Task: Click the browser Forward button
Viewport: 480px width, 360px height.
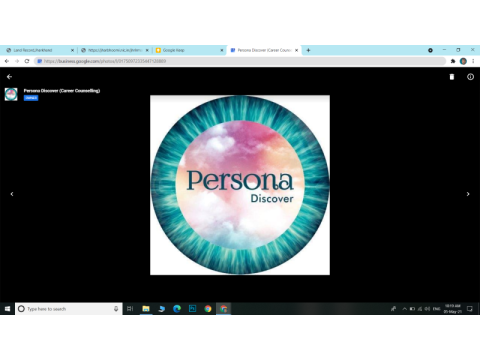Action: pyautogui.click(x=17, y=61)
